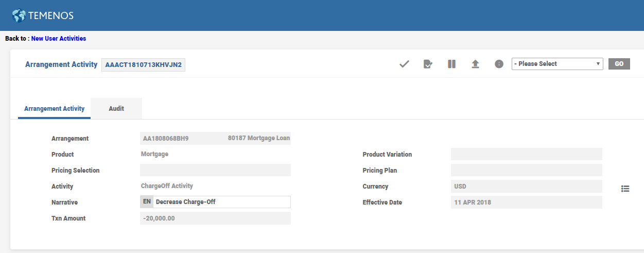Screen dimensions: 644x253
Task: Click the Effective Date field
Action: pos(526,203)
